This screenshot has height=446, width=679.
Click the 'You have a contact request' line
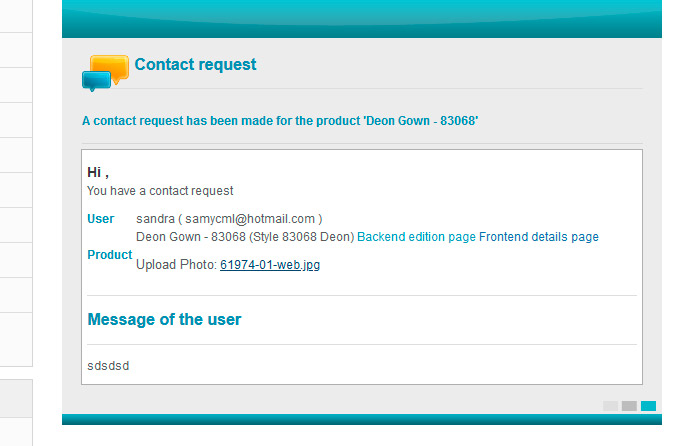click(160, 191)
